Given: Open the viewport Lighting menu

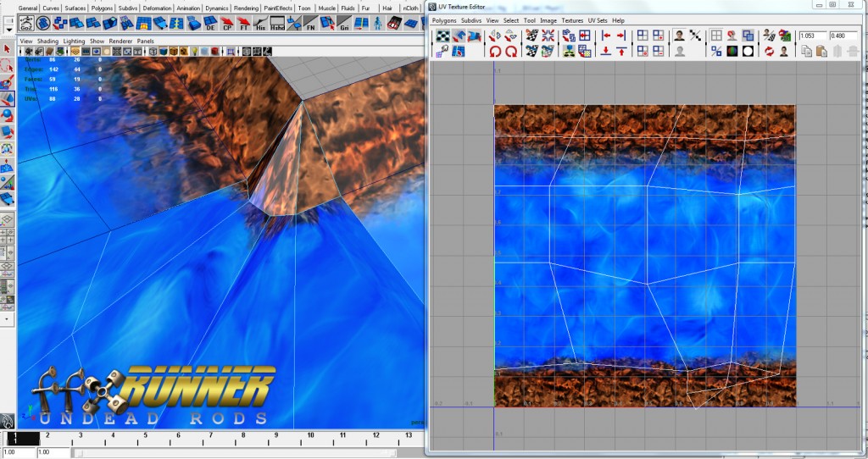Looking at the screenshot, I should tap(75, 41).
